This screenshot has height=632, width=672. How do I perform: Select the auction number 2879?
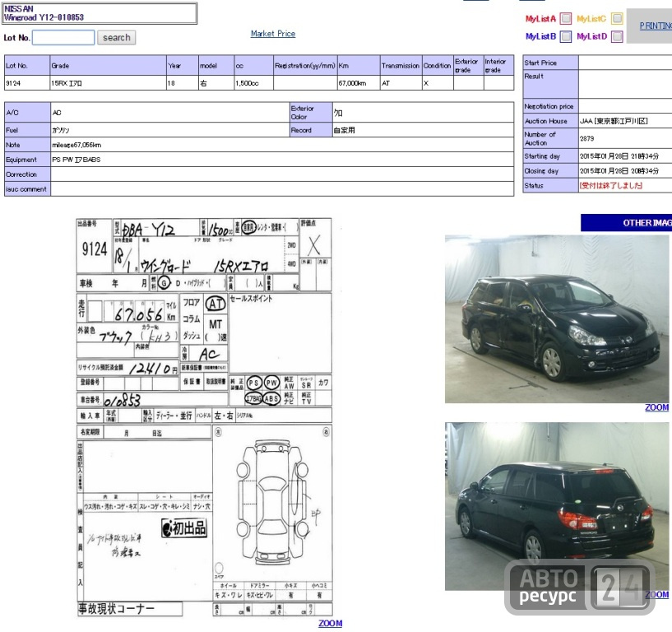[586, 138]
